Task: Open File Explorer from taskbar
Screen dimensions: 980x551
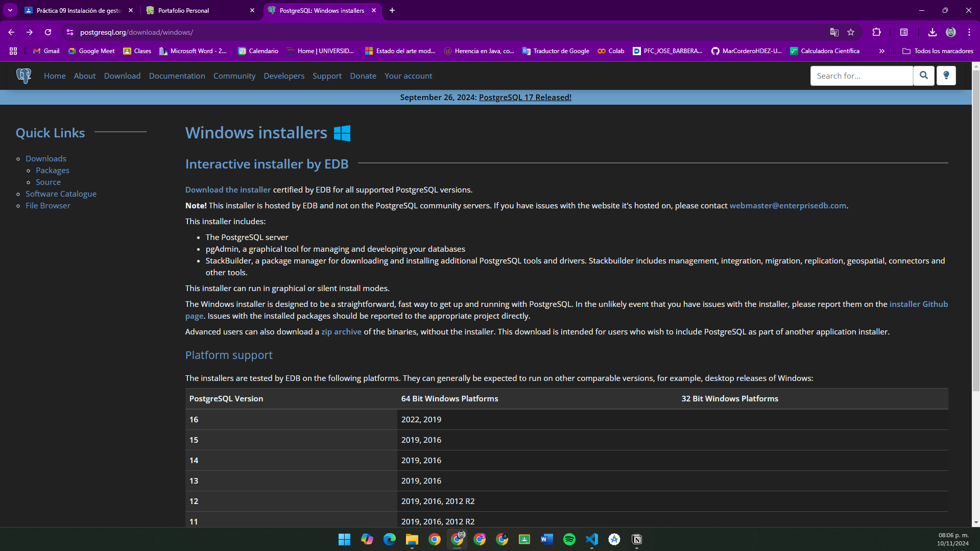Action: [412, 539]
